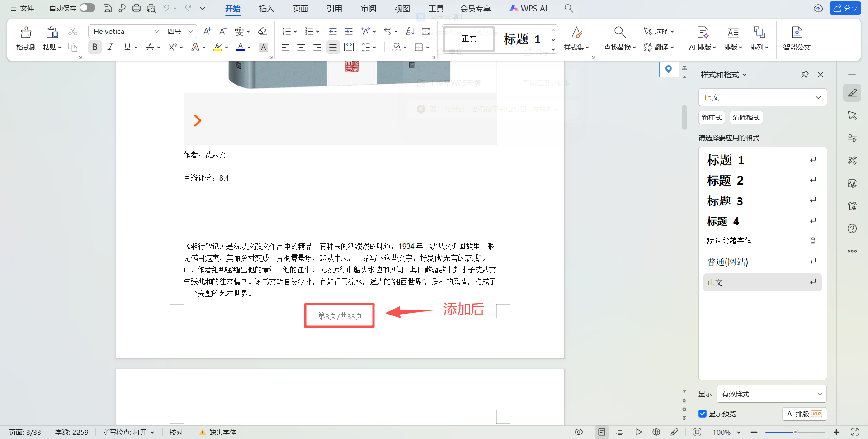Click the zoom slider handle

click(794, 432)
